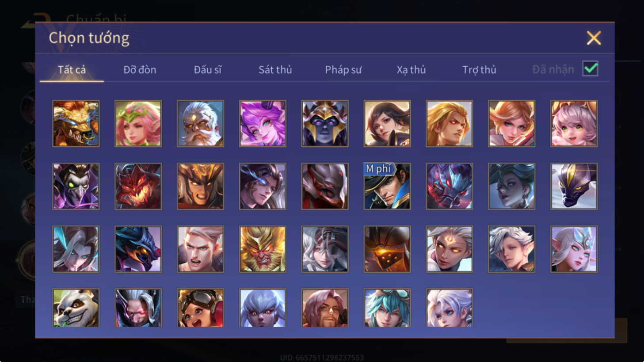Image resolution: width=644 pixels, height=362 pixels.
Task: Pick the panda hero portrait
Action: pyautogui.click(x=76, y=308)
